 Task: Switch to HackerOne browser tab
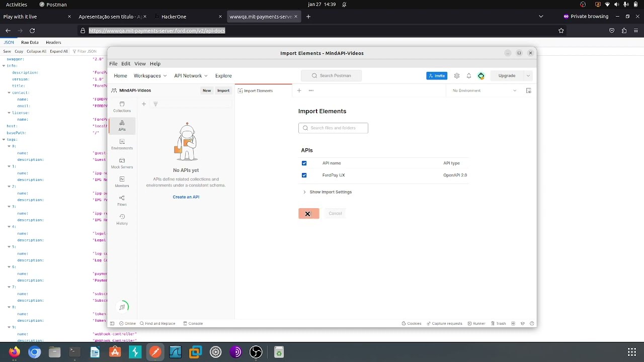pyautogui.click(x=189, y=17)
